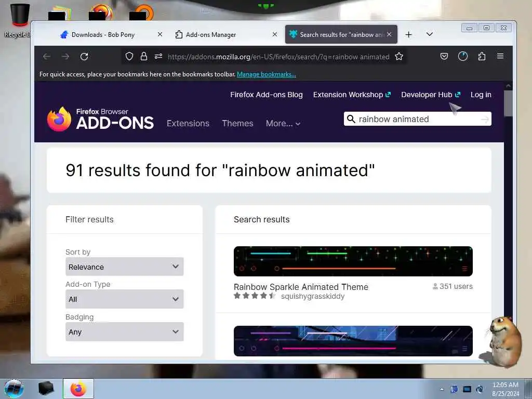
Task: Open Extension Workshop link
Action: pyautogui.click(x=352, y=95)
